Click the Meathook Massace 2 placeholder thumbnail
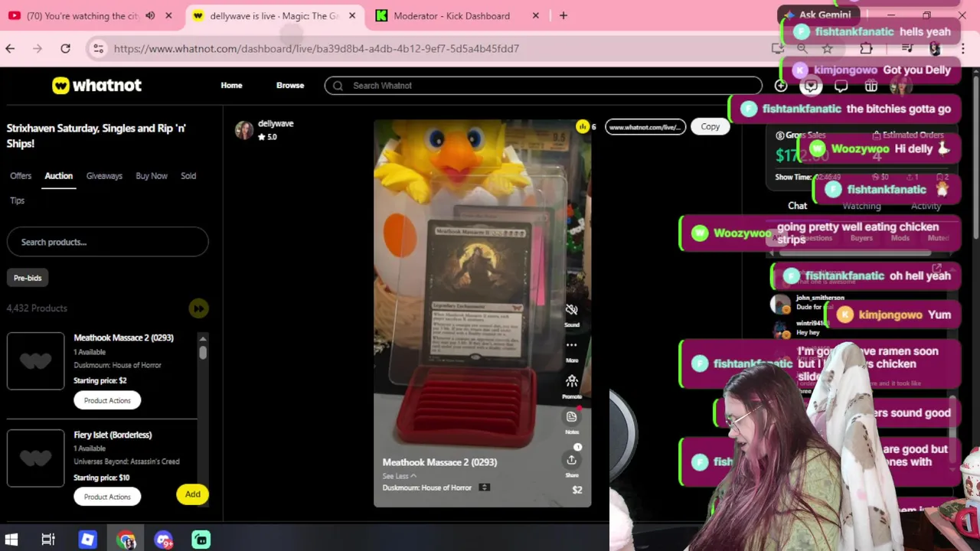Image resolution: width=980 pixels, height=551 pixels. pos(36,361)
